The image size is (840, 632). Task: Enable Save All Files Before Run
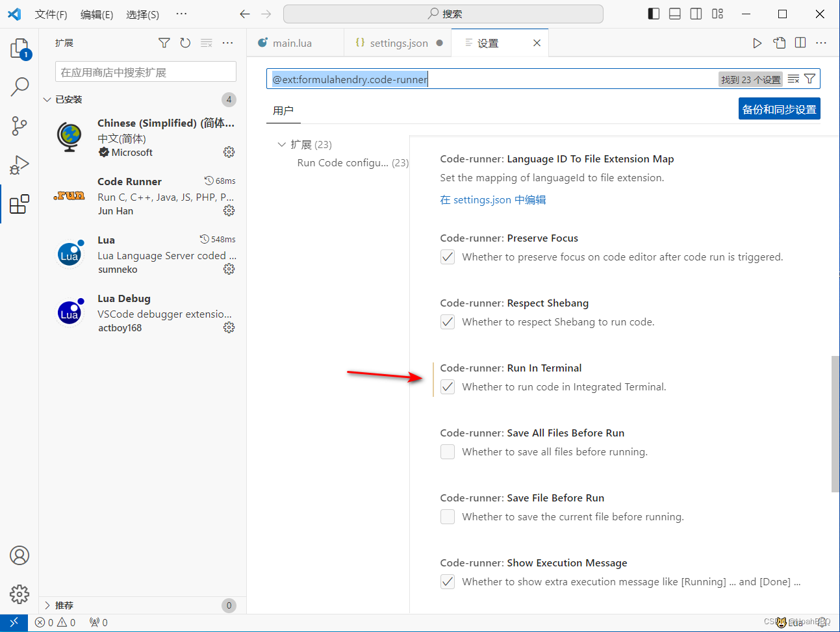(448, 451)
